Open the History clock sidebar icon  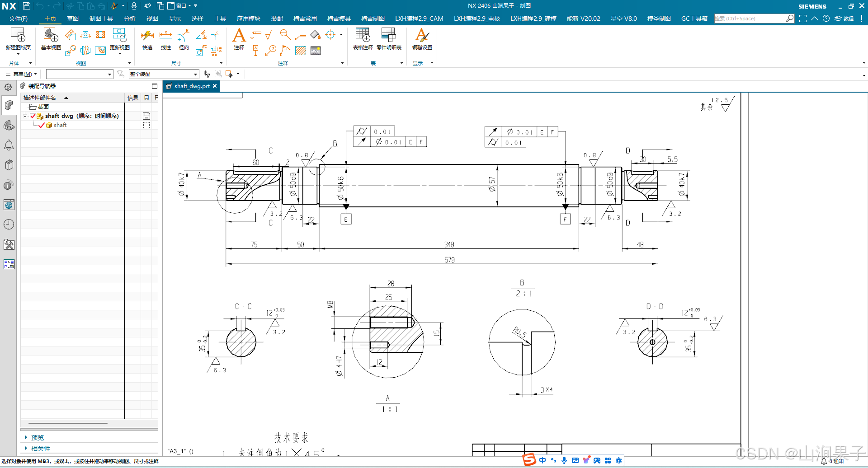[9, 225]
